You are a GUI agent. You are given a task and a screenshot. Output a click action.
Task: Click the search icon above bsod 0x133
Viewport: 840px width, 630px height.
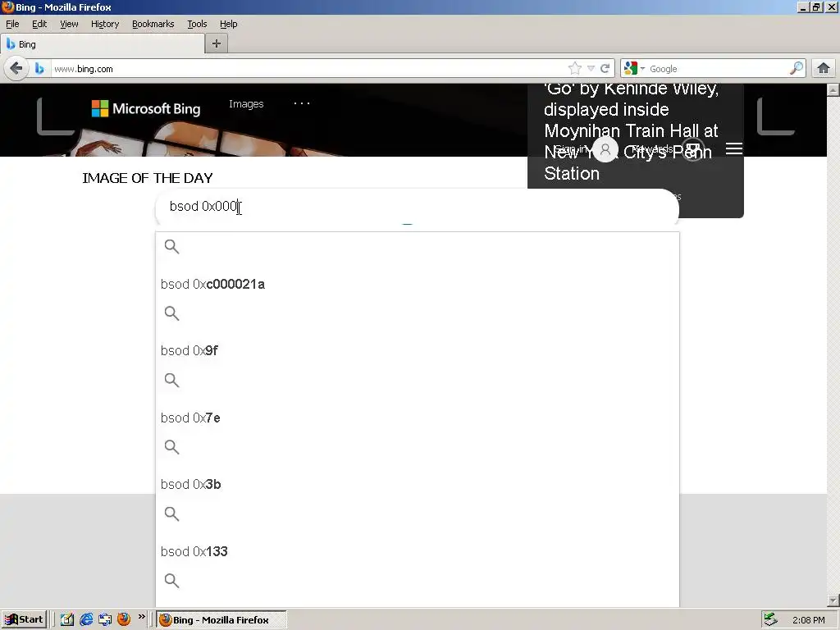[x=171, y=514]
